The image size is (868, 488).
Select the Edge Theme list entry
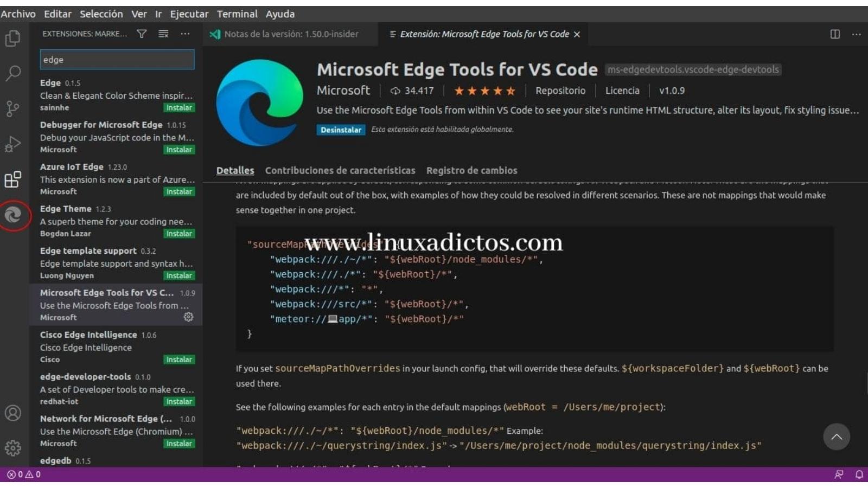click(116, 221)
